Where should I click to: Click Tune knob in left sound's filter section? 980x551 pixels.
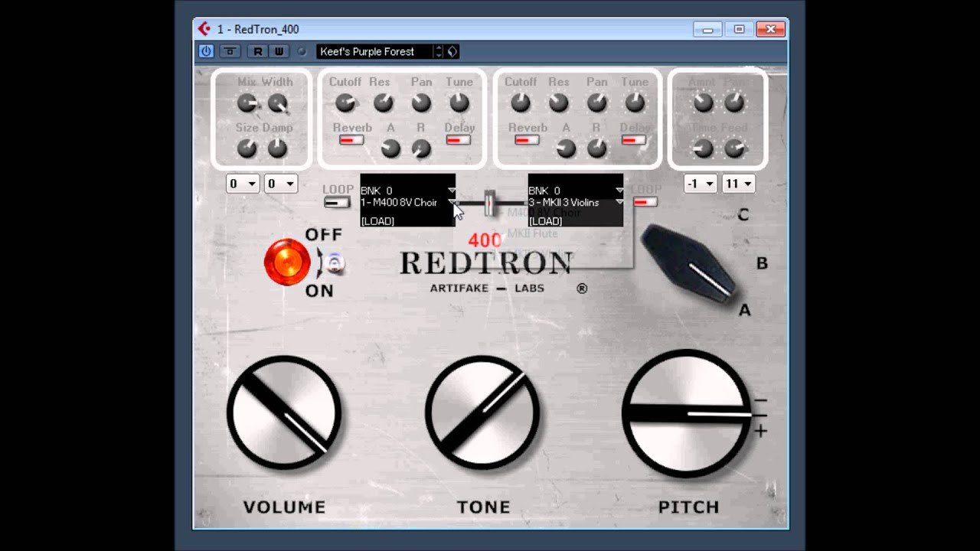click(x=459, y=103)
